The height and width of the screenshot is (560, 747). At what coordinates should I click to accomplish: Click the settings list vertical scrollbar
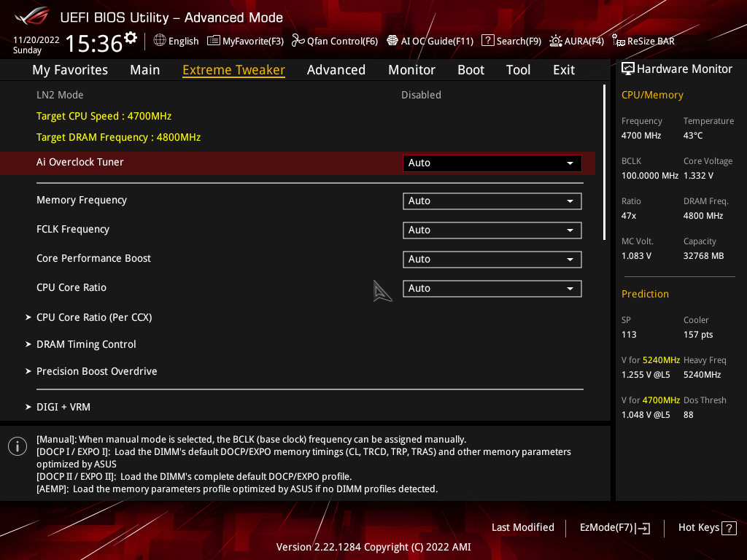coord(604,162)
